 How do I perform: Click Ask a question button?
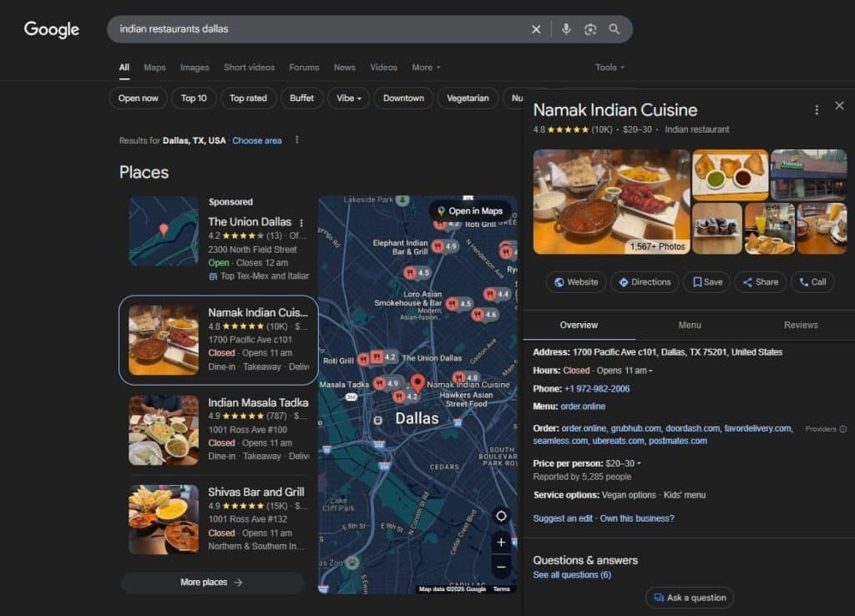[690, 598]
